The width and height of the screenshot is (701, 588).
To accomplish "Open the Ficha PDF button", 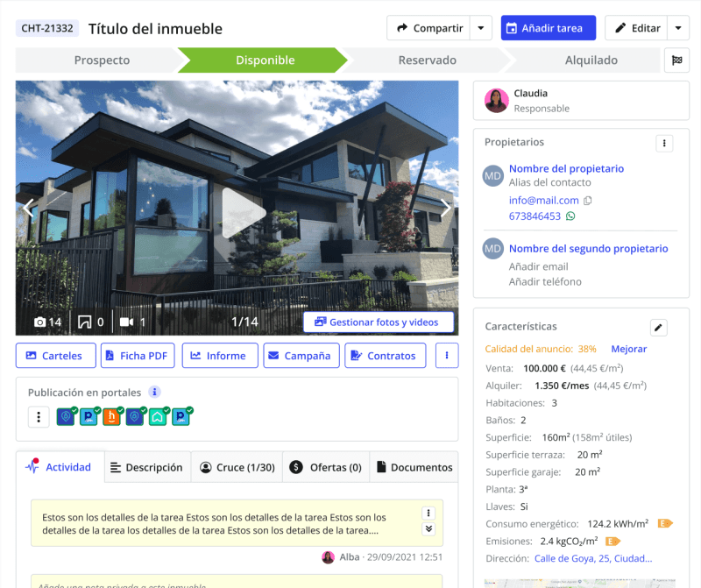I will pyautogui.click(x=138, y=356).
